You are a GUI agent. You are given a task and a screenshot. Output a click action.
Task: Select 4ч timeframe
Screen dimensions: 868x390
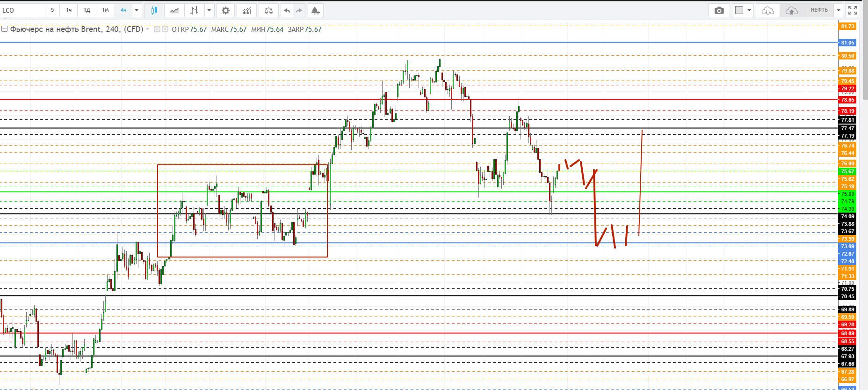click(x=123, y=10)
